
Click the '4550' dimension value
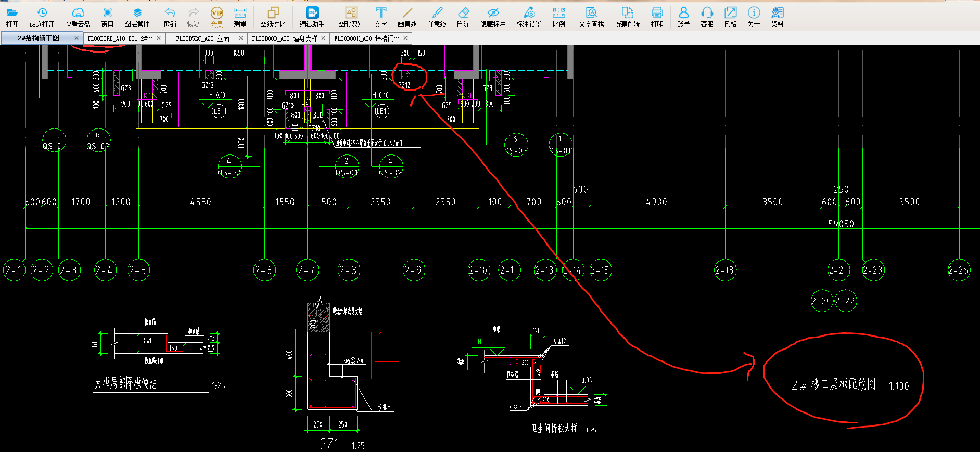[x=200, y=202]
